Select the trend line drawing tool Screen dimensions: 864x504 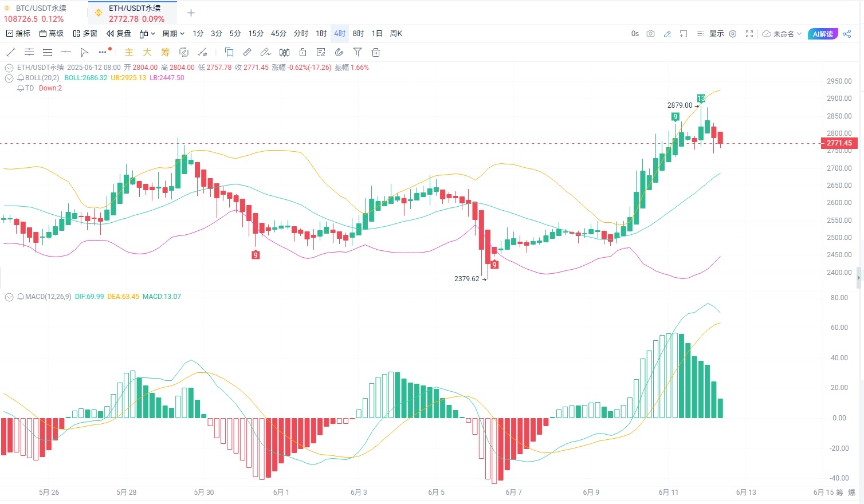11,52
